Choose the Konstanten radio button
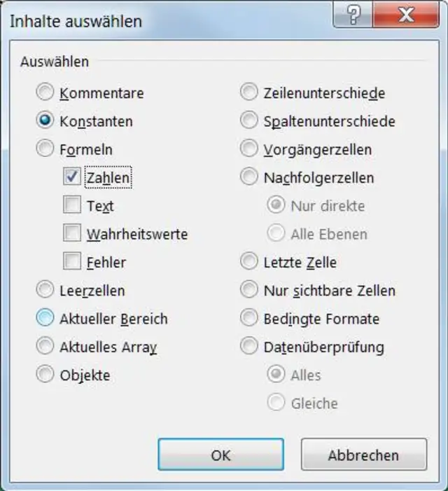Image resolution: width=448 pixels, height=491 pixels. tap(45, 120)
